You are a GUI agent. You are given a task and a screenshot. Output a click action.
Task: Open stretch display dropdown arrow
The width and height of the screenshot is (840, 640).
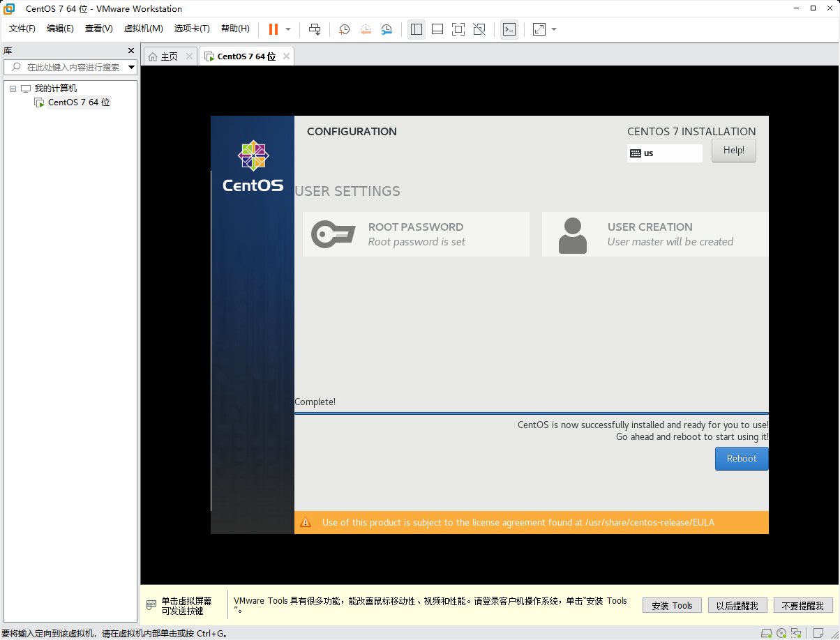[x=554, y=29]
